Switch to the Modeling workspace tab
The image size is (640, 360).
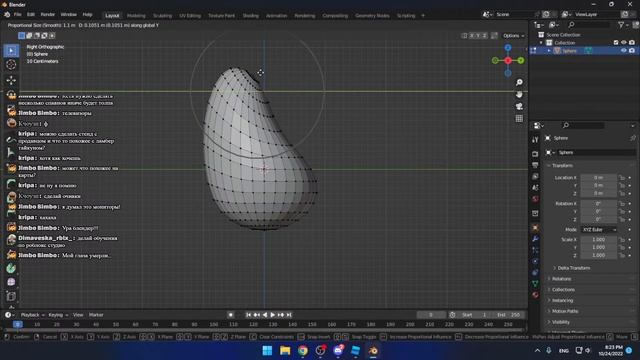click(136, 16)
